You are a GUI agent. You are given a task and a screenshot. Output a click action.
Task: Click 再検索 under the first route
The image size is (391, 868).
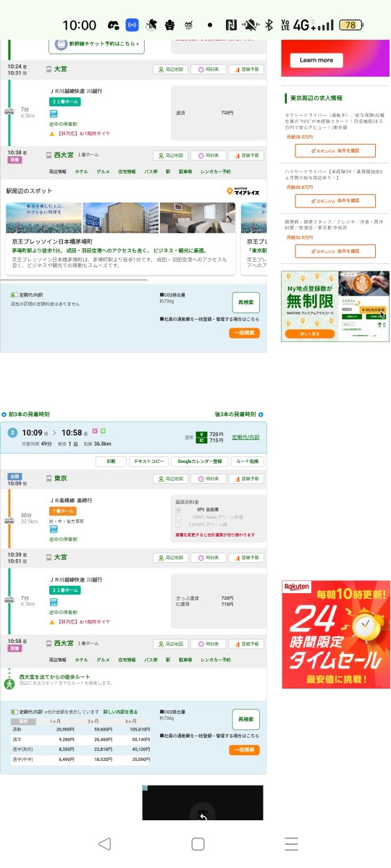245,302
